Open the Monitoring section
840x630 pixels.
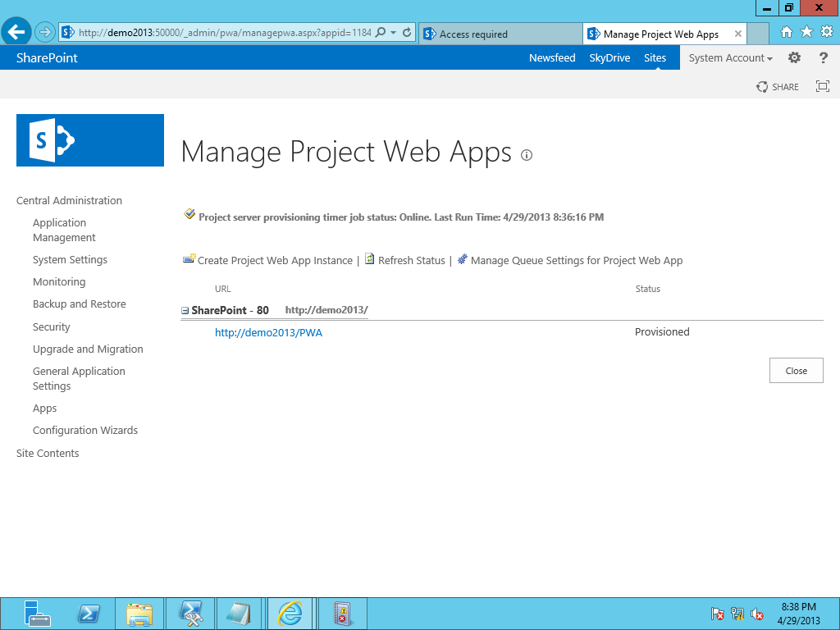59,282
